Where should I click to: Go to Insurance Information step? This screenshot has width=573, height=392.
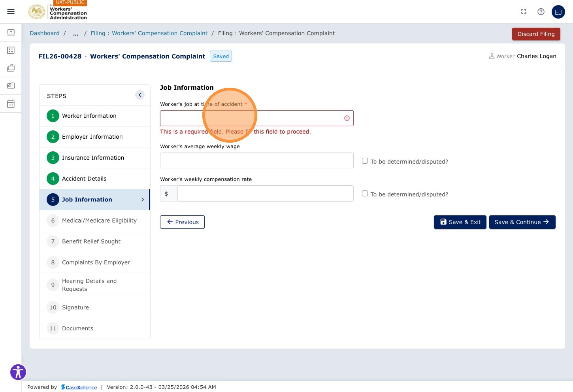coord(95,158)
